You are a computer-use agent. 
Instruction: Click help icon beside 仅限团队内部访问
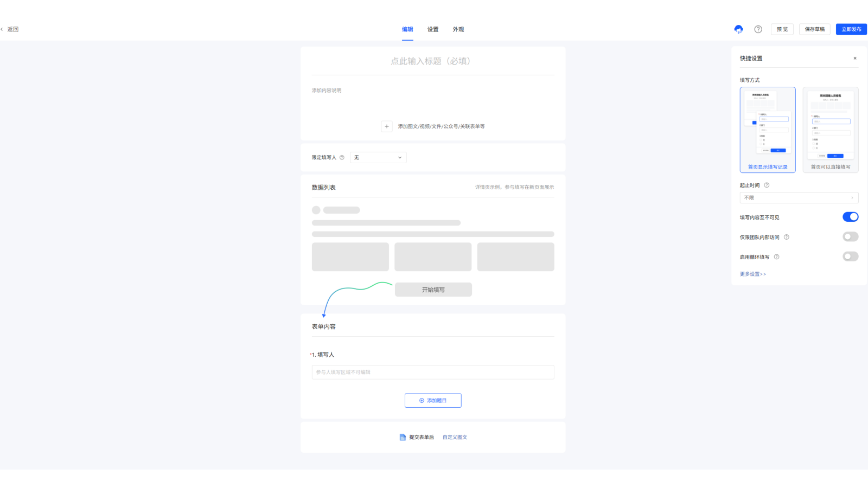pyautogui.click(x=787, y=237)
